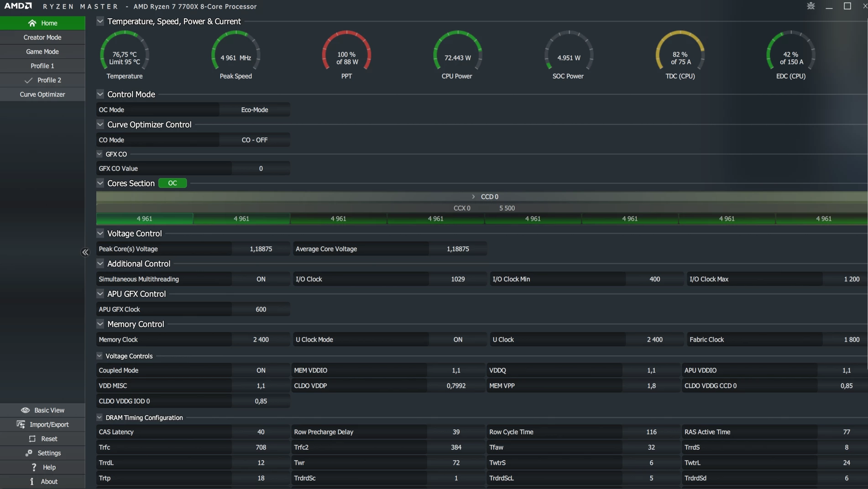
Task: Click Peak Core(s) Voltage 1,18875 value
Action: click(x=261, y=249)
